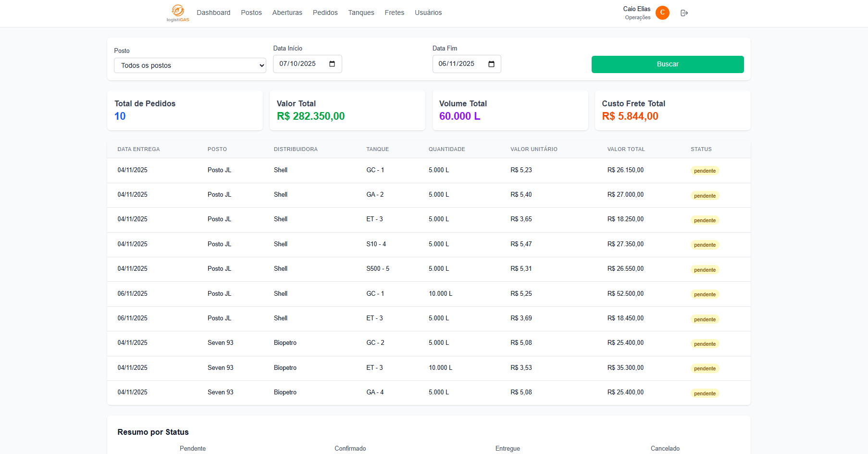Click the Status column header
The image size is (868, 454).
[701, 149]
